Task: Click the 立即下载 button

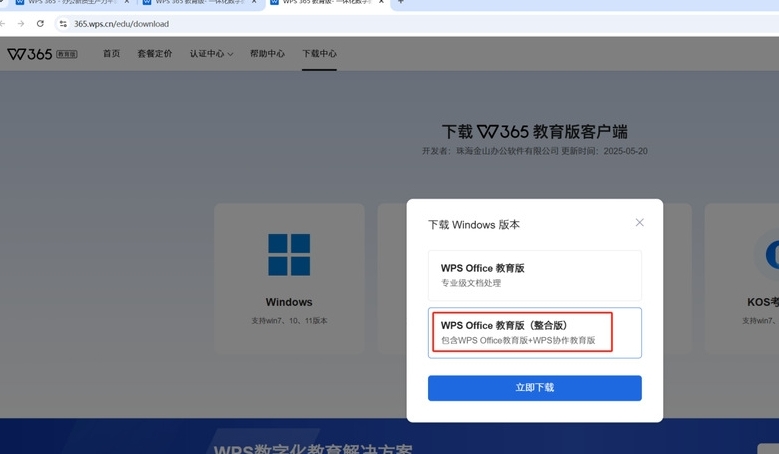Action: tap(535, 388)
